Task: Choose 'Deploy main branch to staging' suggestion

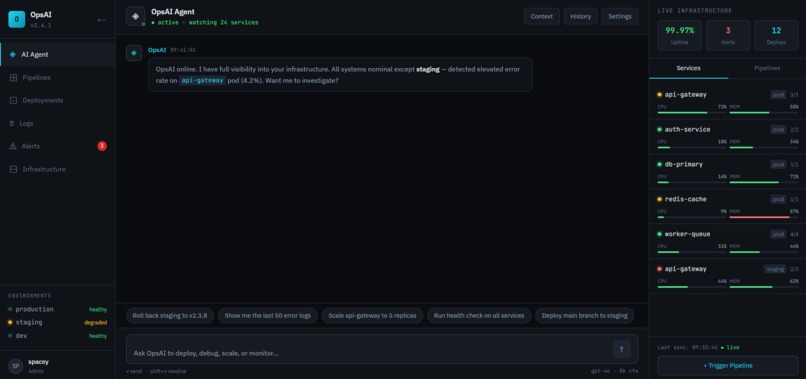Action: coord(584,316)
